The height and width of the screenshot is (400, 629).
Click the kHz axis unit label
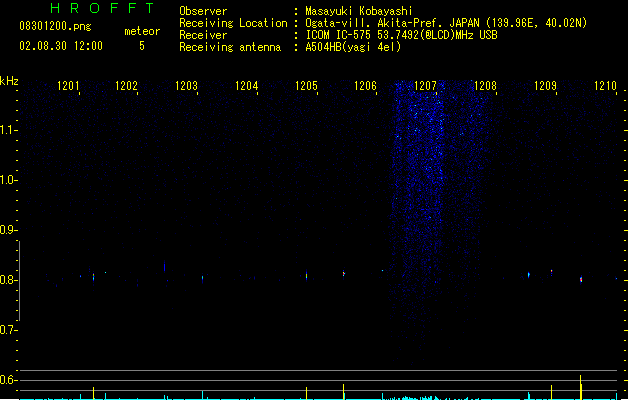pos(9,81)
